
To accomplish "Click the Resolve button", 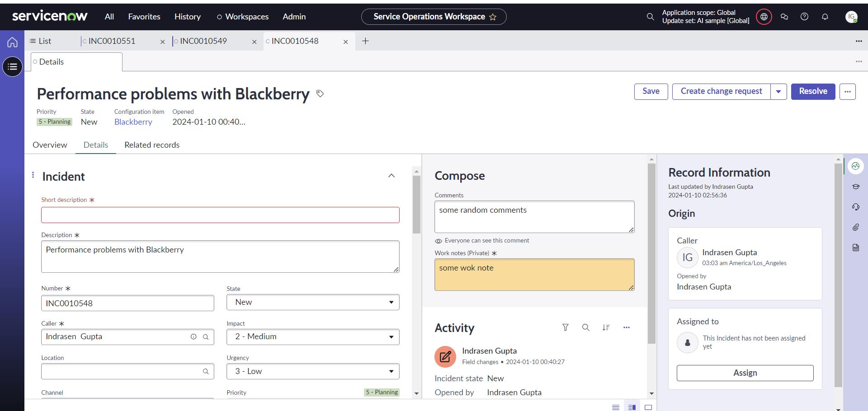I will tap(813, 92).
